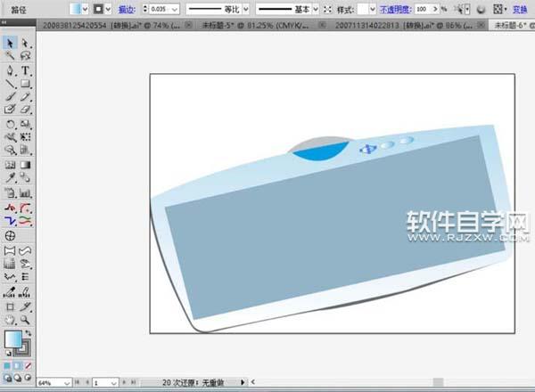535x392 pixels.
Task: Click the gradient Fill color swatch in toolbox
Action: point(12,339)
